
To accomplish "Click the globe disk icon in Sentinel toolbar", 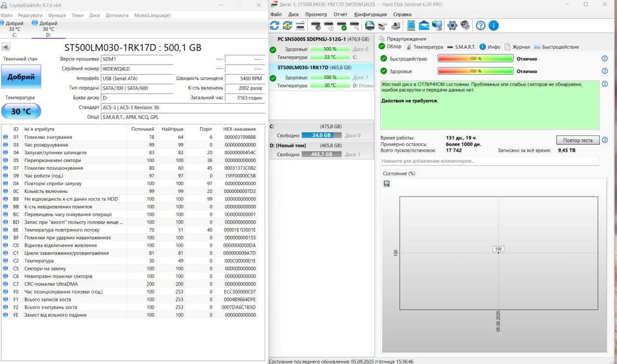I will click(370, 26).
